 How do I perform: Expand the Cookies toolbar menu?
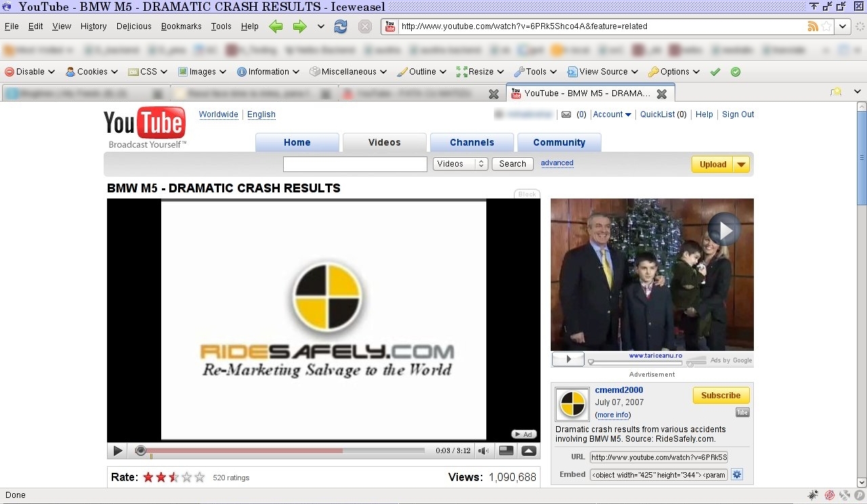click(91, 72)
